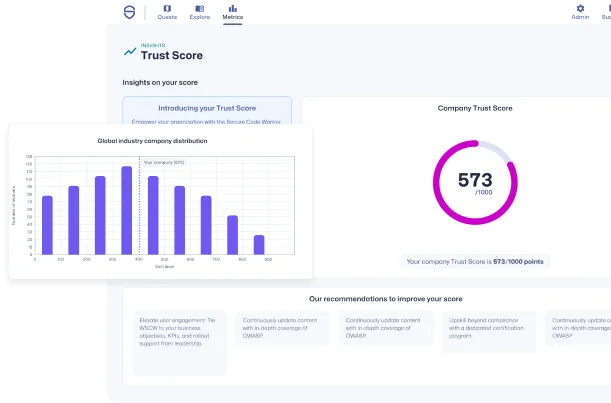Click the 'Number of learners' axis label
Image resolution: width=611 pixels, height=403 pixels.
[x=14, y=205]
